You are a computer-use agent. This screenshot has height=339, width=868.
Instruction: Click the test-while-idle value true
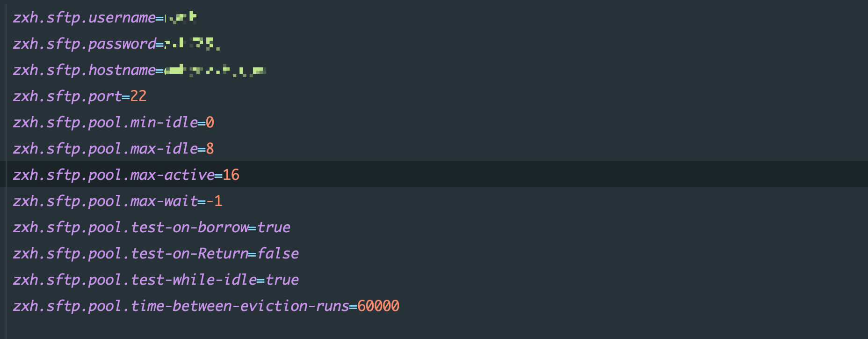tap(282, 280)
